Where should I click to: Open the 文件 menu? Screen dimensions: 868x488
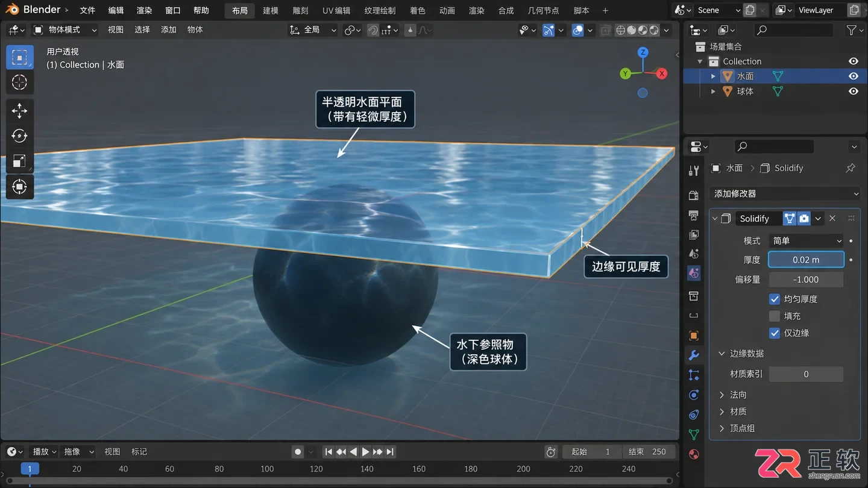point(87,10)
